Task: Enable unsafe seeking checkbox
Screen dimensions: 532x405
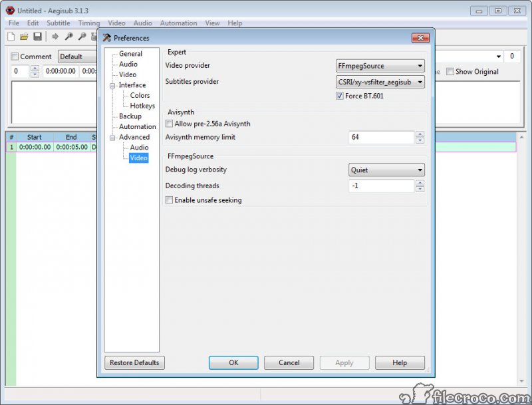Action: [x=169, y=200]
